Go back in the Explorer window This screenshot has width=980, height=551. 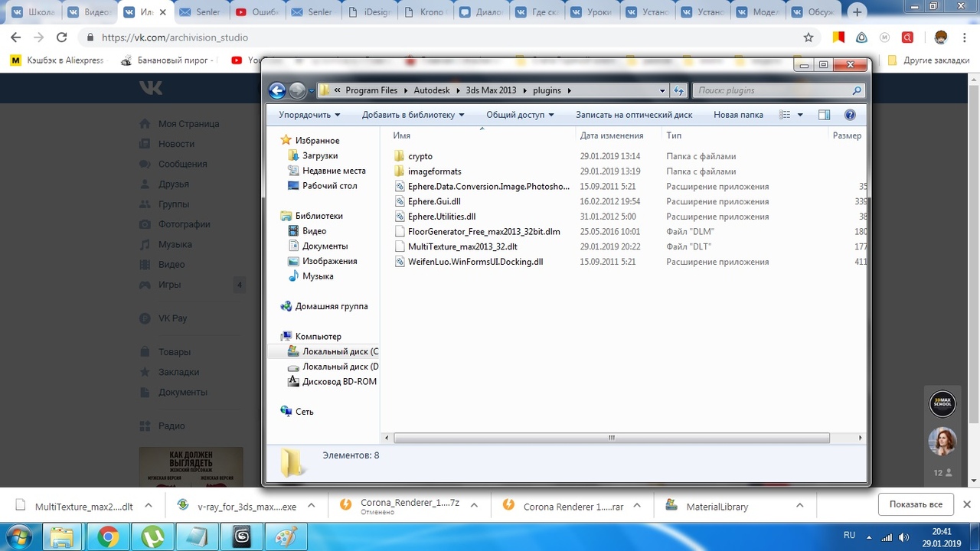pos(277,90)
